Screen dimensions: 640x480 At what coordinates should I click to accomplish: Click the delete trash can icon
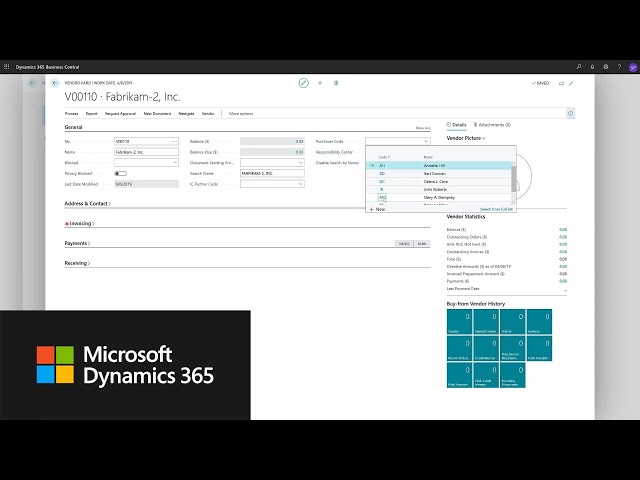pos(336,83)
